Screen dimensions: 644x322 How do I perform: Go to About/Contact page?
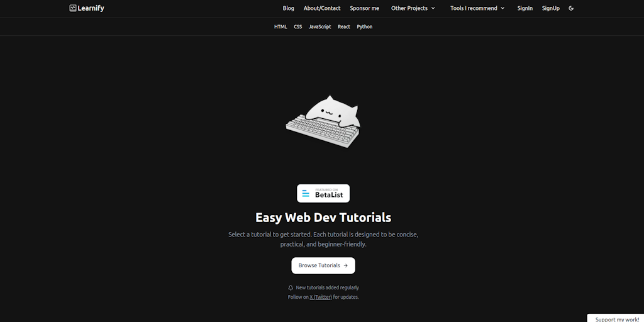click(322, 8)
